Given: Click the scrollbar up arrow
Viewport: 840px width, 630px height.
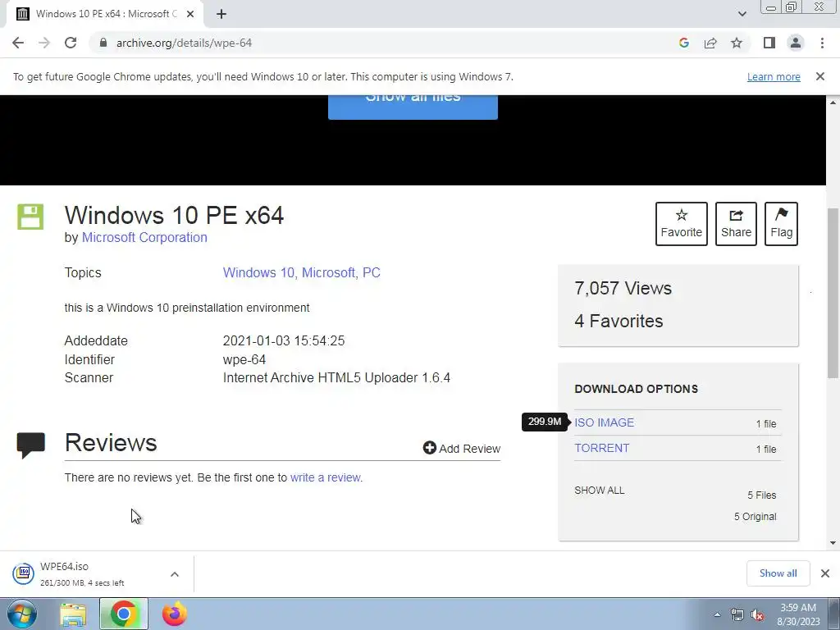Looking at the screenshot, I should point(833,103).
